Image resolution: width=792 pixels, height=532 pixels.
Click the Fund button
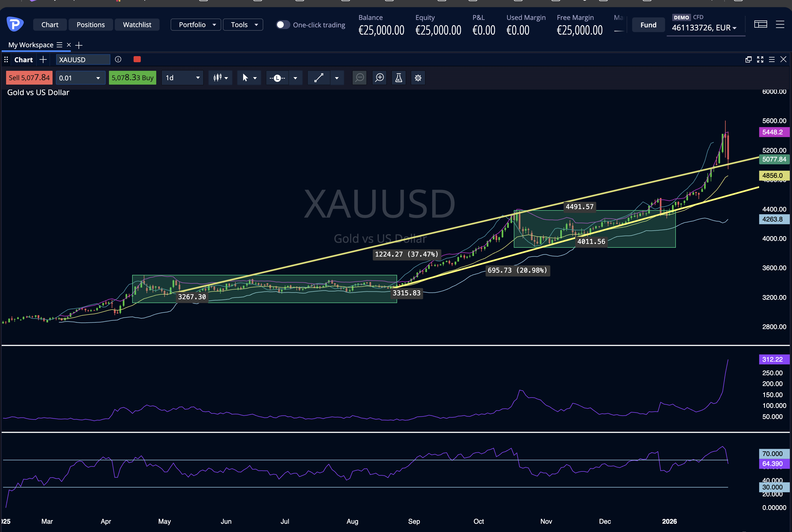click(648, 25)
